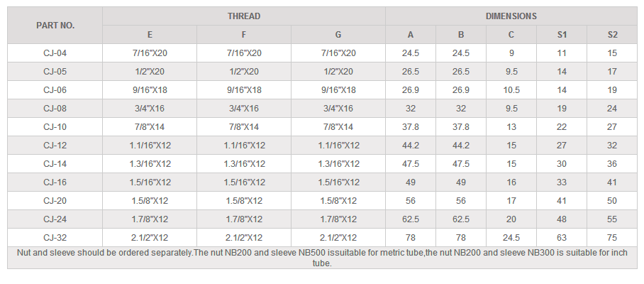Select the E thread column header
Screen dimensions: 644x284
(150, 34)
